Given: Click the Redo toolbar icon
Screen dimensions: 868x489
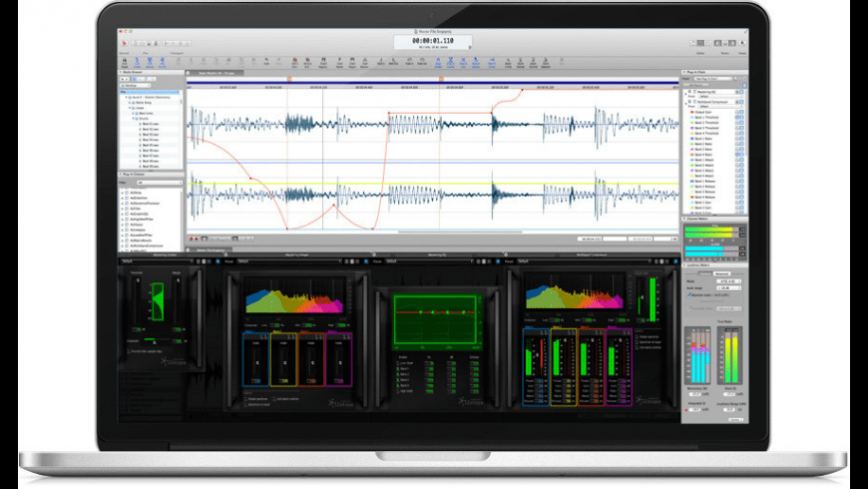Looking at the screenshot, I should pyautogui.click(x=279, y=62).
